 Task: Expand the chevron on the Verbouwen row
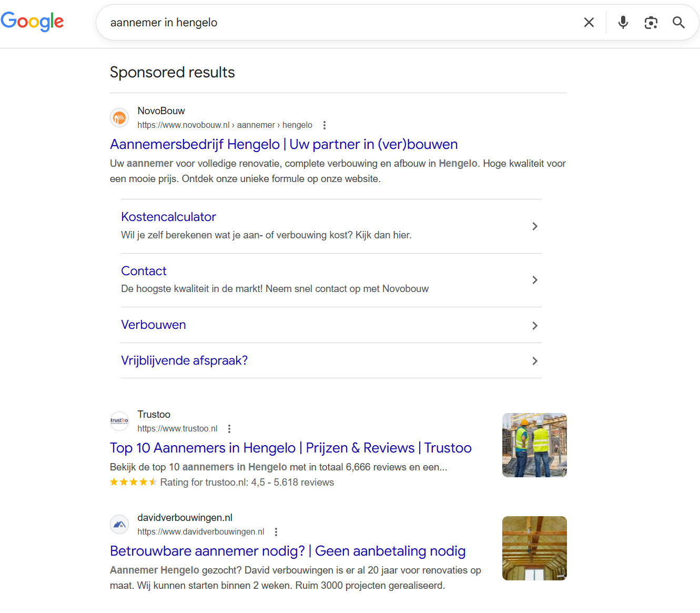point(535,326)
